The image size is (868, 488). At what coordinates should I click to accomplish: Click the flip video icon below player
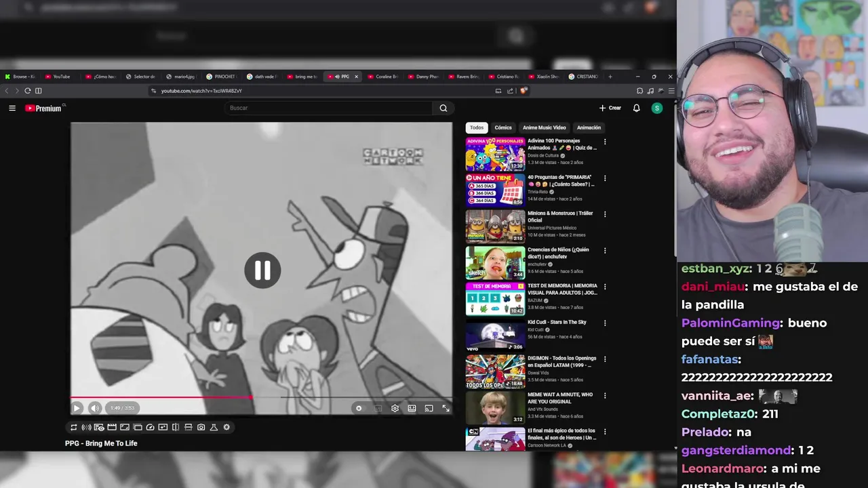pyautogui.click(x=176, y=427)
